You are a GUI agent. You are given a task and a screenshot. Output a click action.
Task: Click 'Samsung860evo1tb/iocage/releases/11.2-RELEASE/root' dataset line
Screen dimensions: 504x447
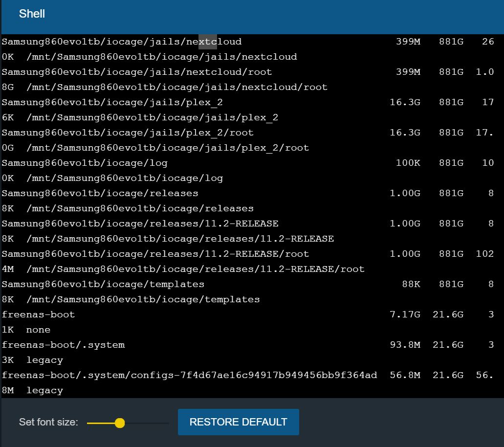155,254
